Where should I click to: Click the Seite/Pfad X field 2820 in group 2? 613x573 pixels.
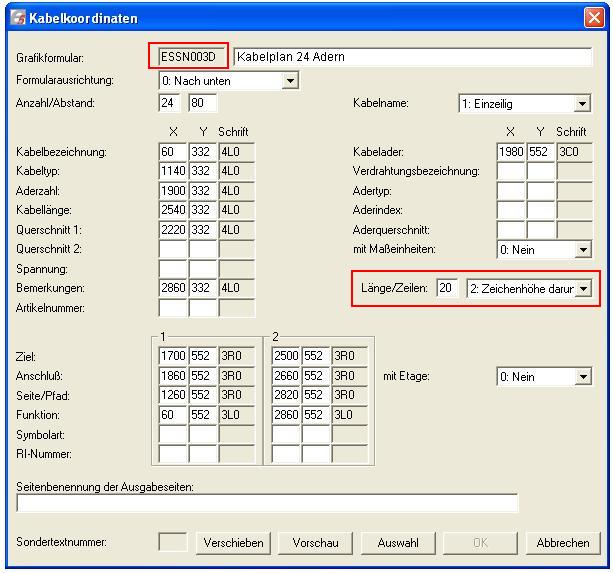[x=286, y=395]
